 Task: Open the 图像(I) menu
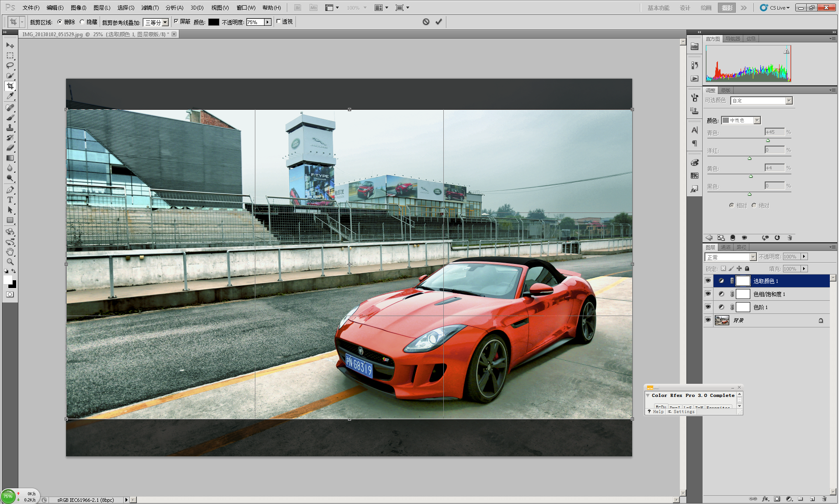(79, 8)
